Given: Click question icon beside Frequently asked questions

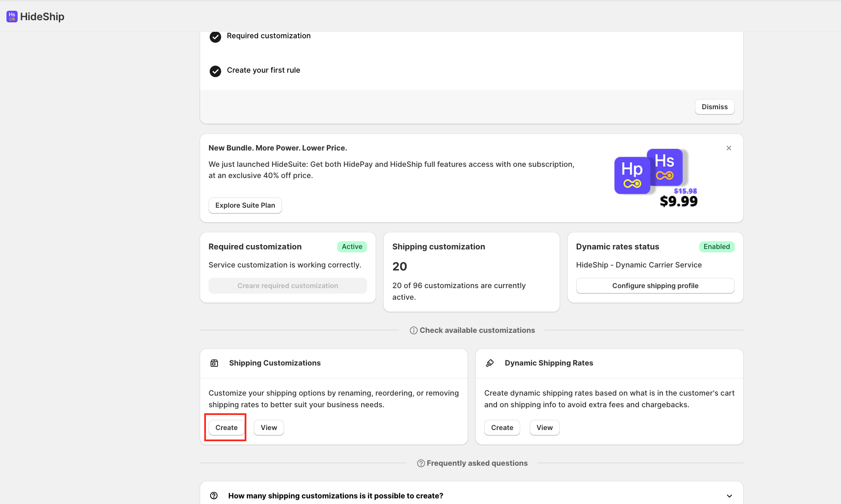Looking at the screenshot, I should pos(421,463).
